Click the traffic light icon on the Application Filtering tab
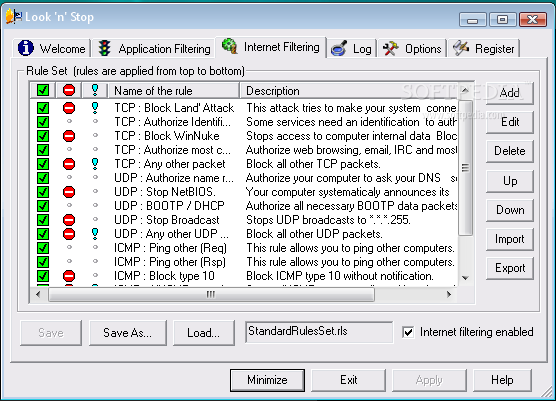 coord(104,48)
